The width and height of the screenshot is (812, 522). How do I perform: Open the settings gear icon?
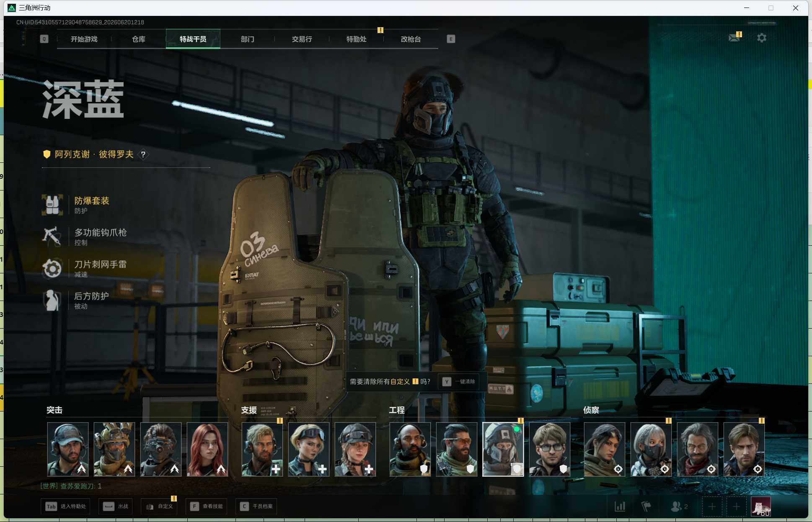tap(762, 38)
